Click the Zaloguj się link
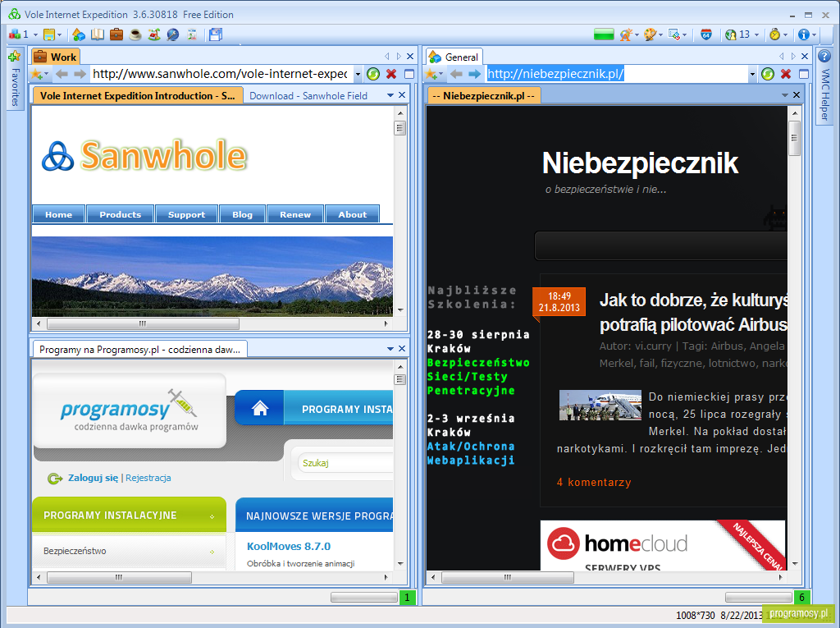This screenshot has width=840, height=628. coord(93,478)
